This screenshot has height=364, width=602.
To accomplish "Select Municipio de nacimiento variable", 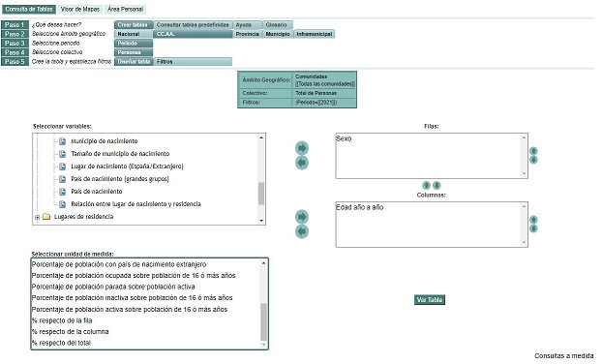I will click(x=105, y=141).
